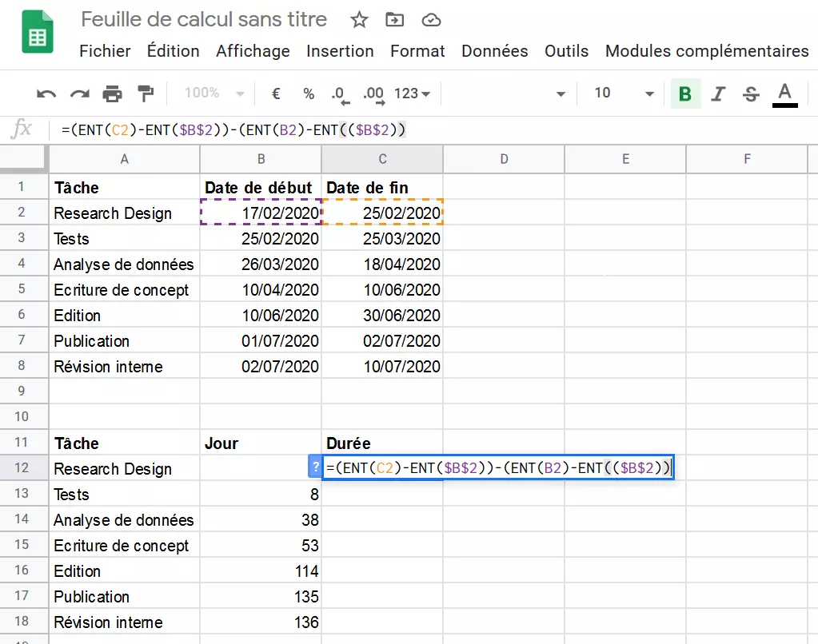Click the date cell 30/06/2020
The height and width of the screenshot is (644, 818).
pyautogui.click(x=382, y=315)
